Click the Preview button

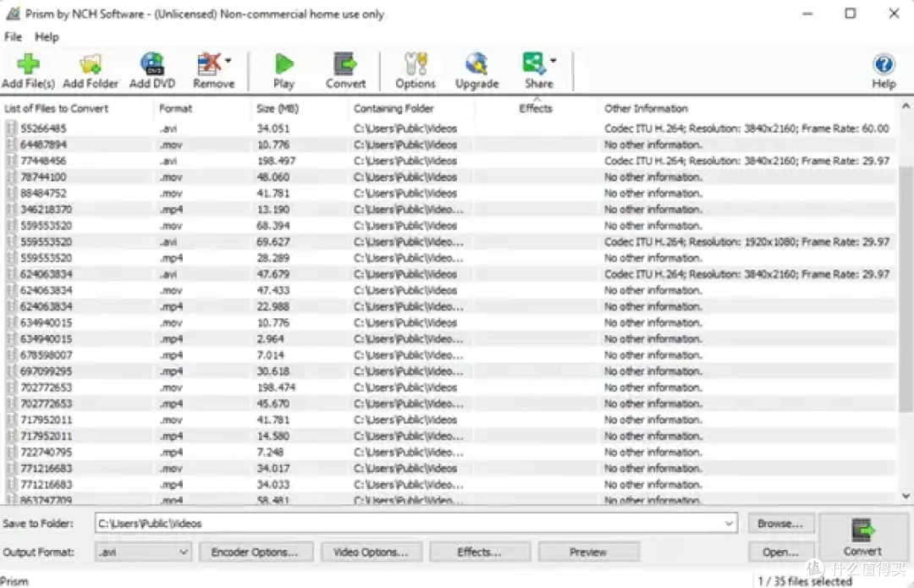pos(588,552)
